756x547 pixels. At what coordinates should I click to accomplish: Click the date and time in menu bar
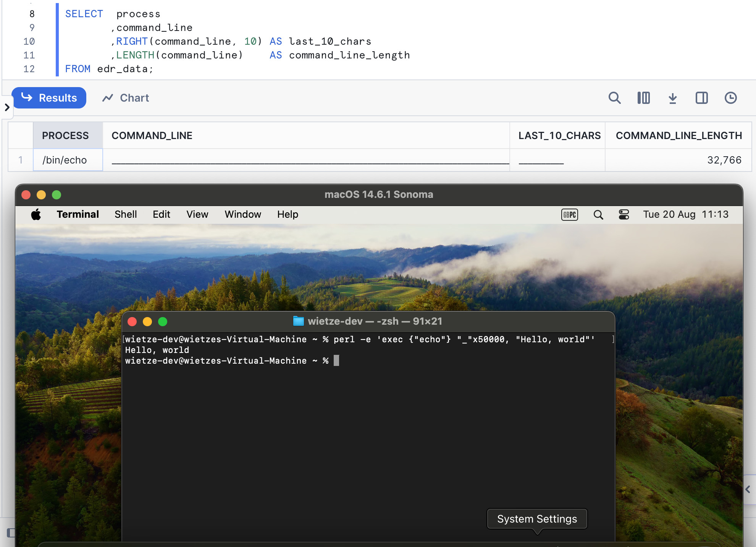click(x=685, y=214)
